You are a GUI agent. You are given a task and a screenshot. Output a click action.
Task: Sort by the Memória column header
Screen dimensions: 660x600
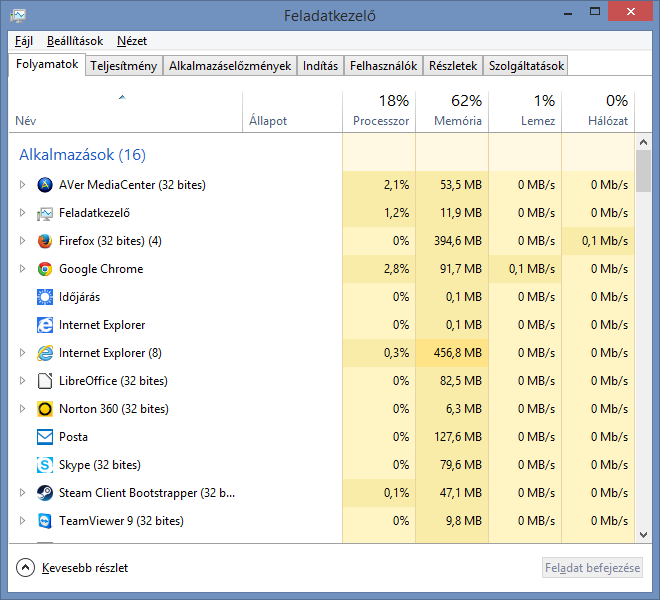tap(452, 112)
